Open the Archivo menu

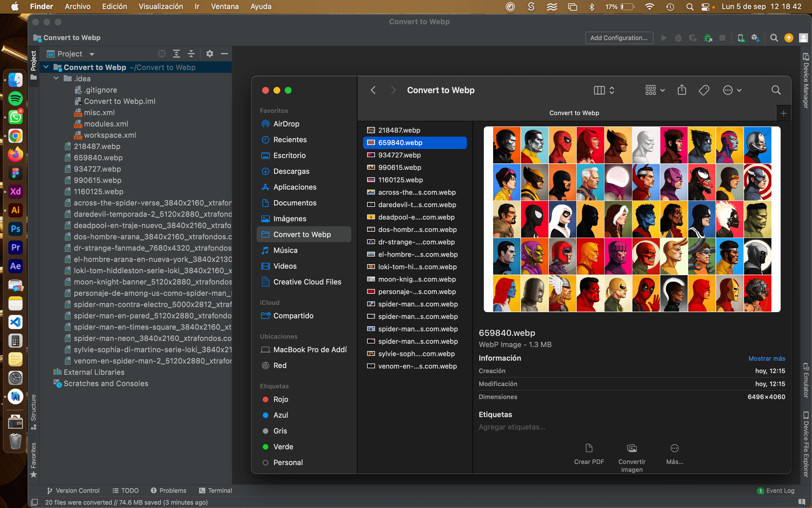(x=78, y=7)
